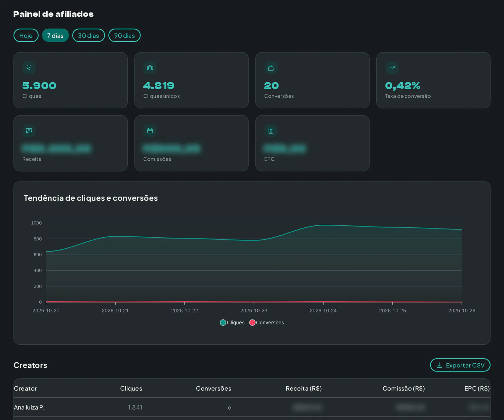
Task: Click the banknote icon in the Receita card
Action: pyautogui.click(x=29, y=131)
